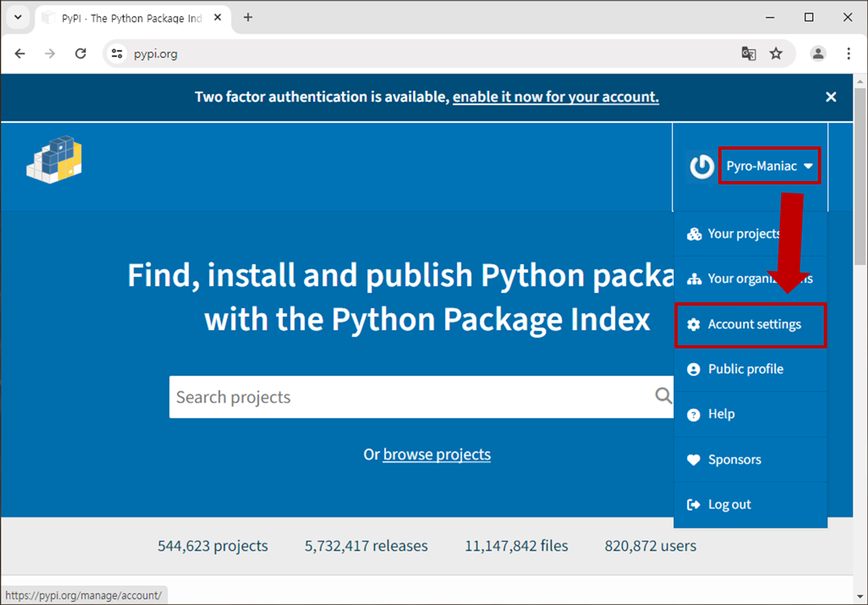Click the 544,623 projects statistic

(213, 546)
